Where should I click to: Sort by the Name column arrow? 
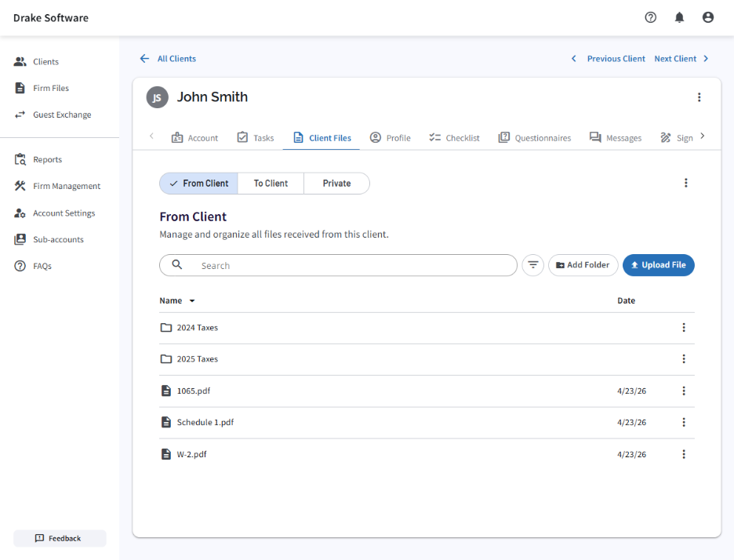[192, 301]
